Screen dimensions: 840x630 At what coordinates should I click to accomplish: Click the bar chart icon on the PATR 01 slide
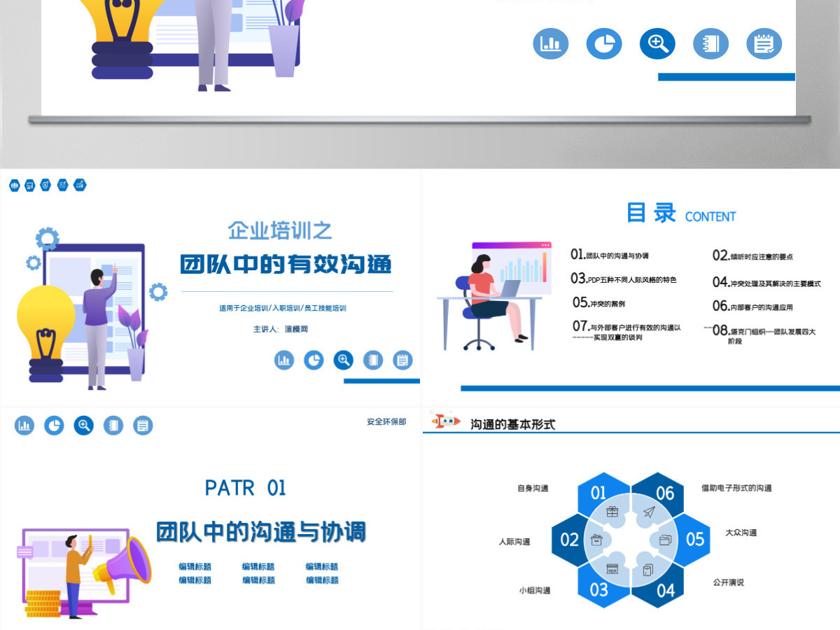(24, 425)
